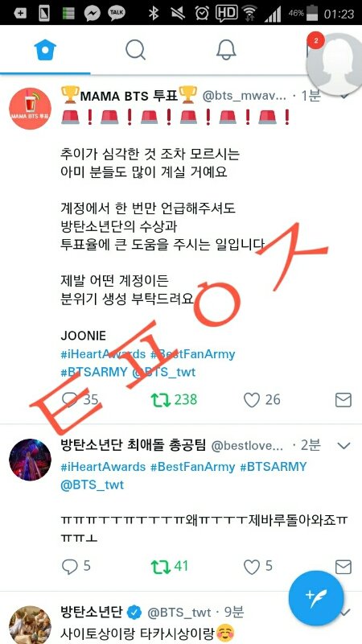
Task: Open the #iHeartAwards hashtag in second tweet
Action: coord(103,467)
